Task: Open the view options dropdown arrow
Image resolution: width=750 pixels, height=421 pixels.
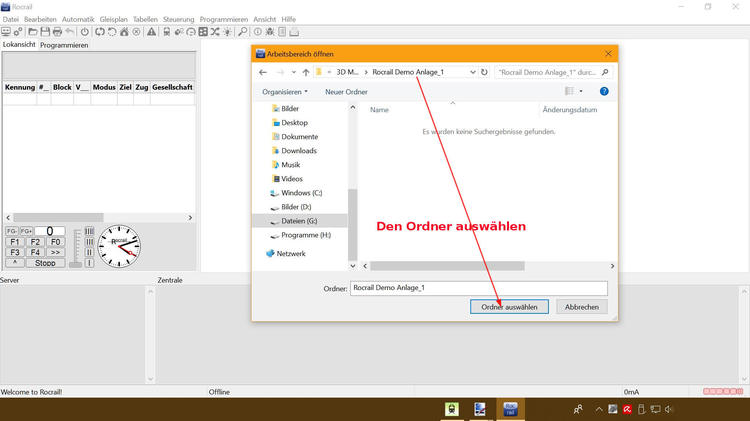Action: point(581,91)
